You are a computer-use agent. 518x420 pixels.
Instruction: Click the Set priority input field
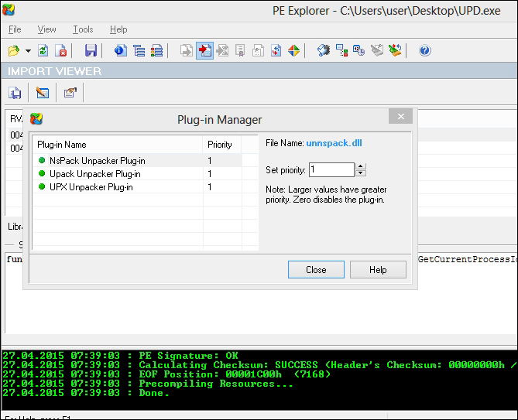[331, 169]
